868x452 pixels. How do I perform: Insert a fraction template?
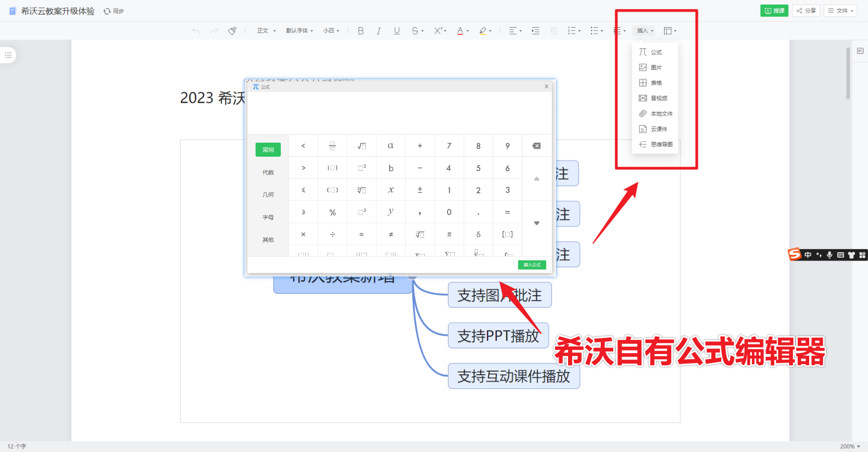tap(333, 146)
